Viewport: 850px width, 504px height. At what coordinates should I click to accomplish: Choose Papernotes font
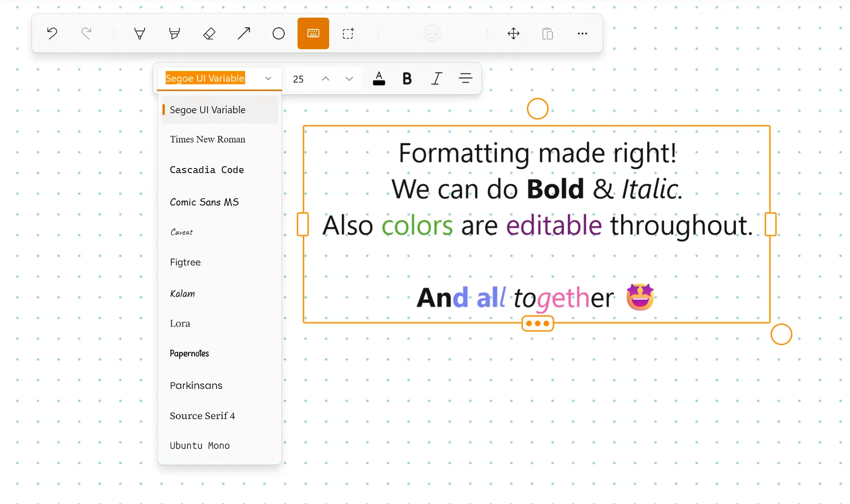tap(220, 354)
